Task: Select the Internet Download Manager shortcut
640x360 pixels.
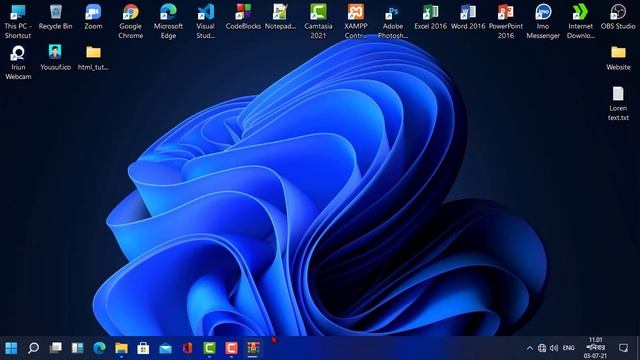Action: pos(580,21)
